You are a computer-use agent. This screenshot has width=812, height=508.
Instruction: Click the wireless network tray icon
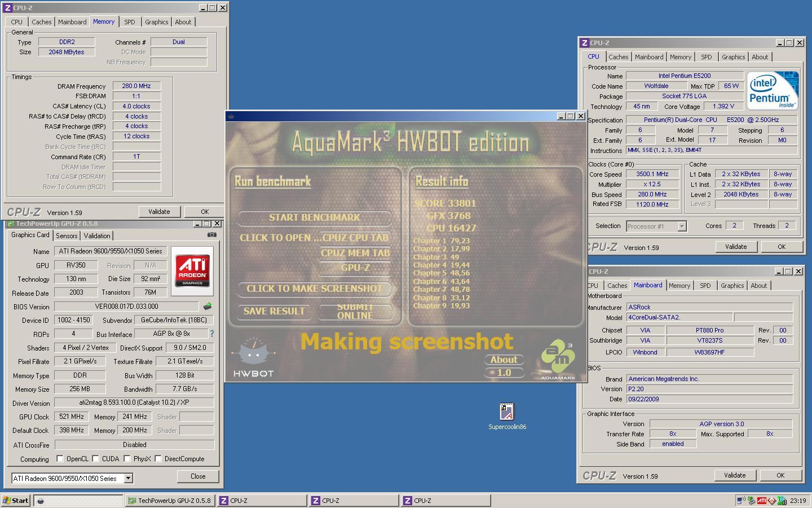click(x=741, y=500)
